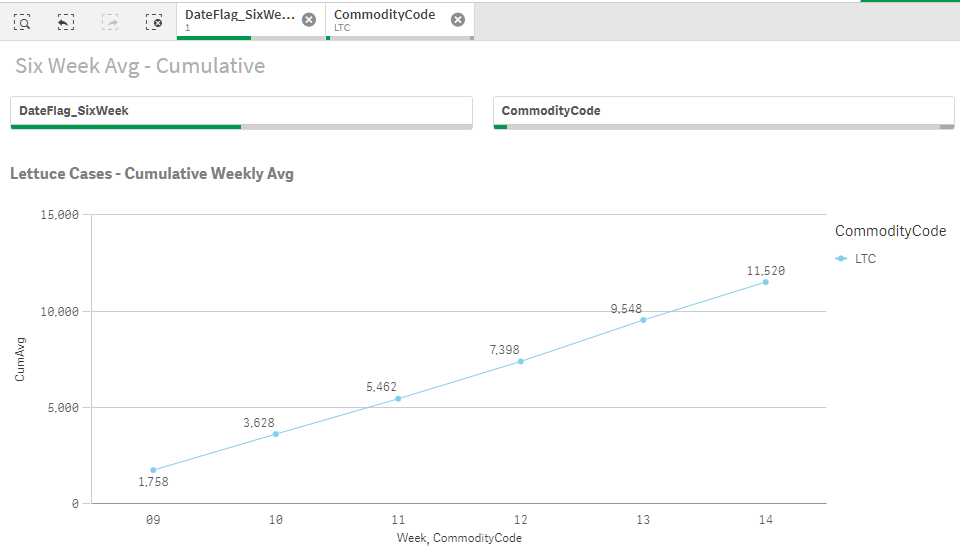Open the DateFlag_SixWeek selection tab
Viewport: 960px width, 551px height.
[240, 20]
